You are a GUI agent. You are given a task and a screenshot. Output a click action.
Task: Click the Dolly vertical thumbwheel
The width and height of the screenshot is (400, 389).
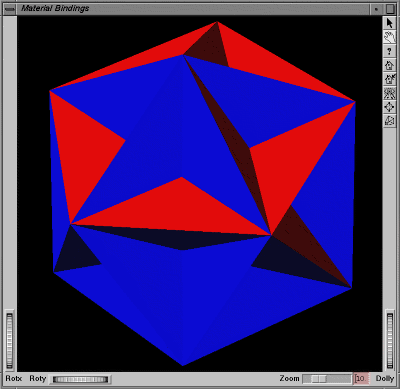pyautogui.click(x=389, y=340)
